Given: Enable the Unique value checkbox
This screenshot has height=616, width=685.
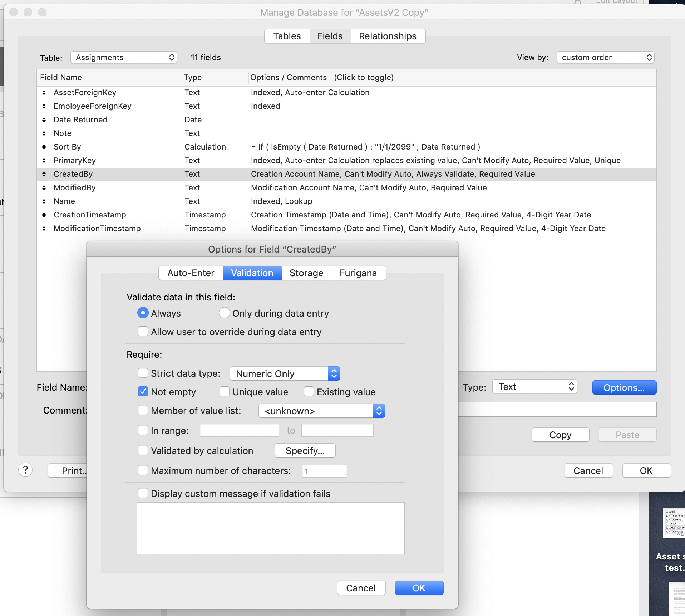Looking at the screenshot, I should (x=225, y=392).
